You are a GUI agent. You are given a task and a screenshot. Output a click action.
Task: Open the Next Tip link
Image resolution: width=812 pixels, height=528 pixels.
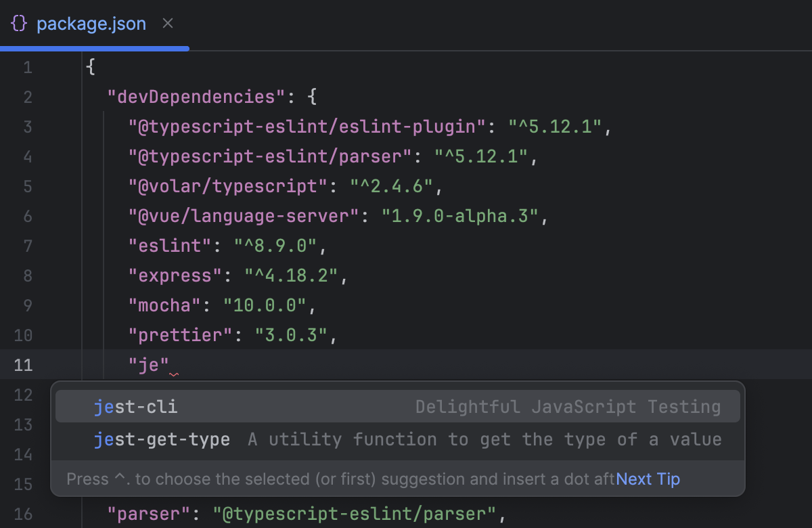pos(648,479)
